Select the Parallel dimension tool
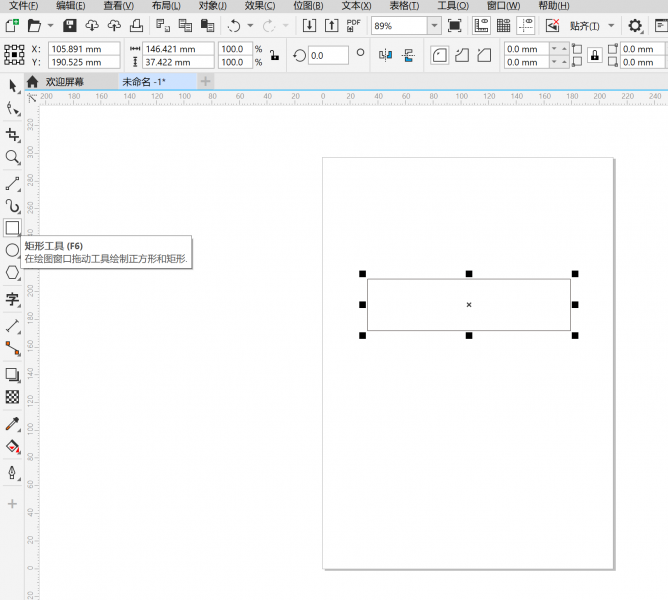This screenshot has height=600, width=668. (13, 326)
